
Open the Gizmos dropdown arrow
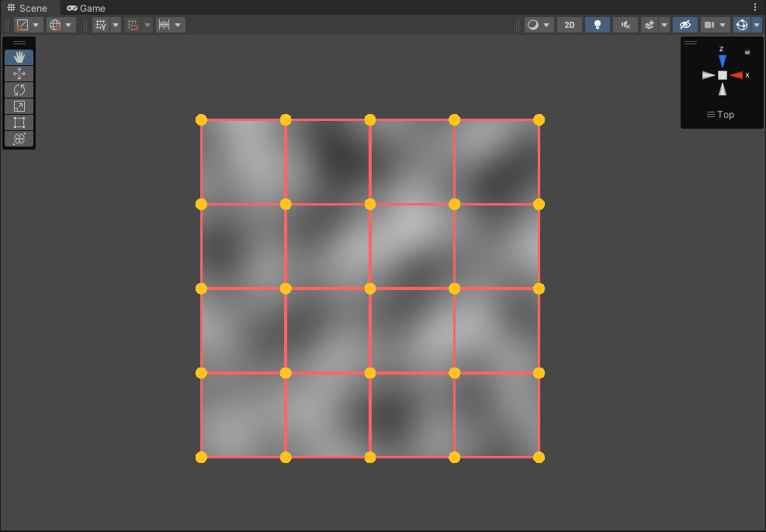[x=757, y=24]
